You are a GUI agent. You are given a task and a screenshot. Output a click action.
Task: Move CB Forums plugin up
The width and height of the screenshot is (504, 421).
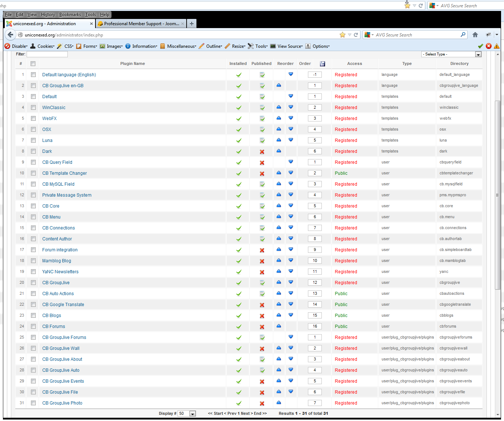[279, 326]
